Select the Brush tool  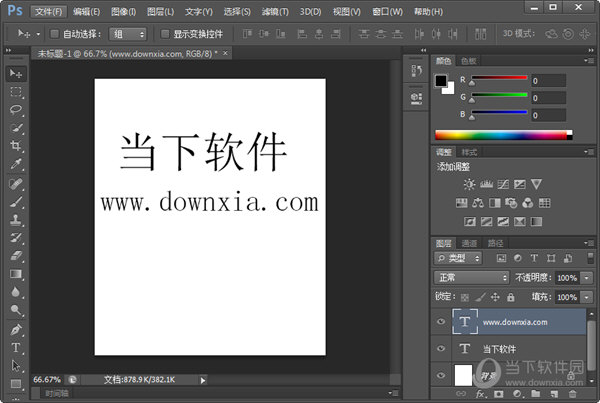click(x=16, y=202)
